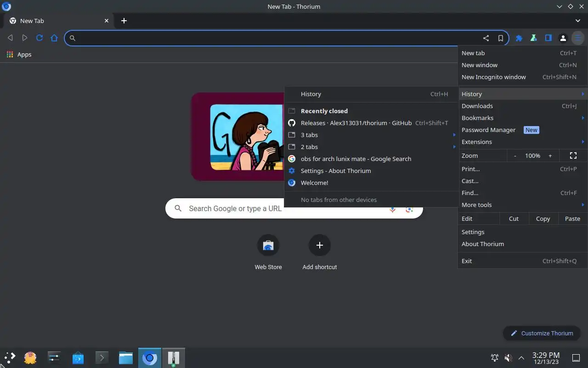The height and width of the screenshot is (368, 588).
Task: Launch the terminal from the taskbar
Action: (x=102, y=357)
